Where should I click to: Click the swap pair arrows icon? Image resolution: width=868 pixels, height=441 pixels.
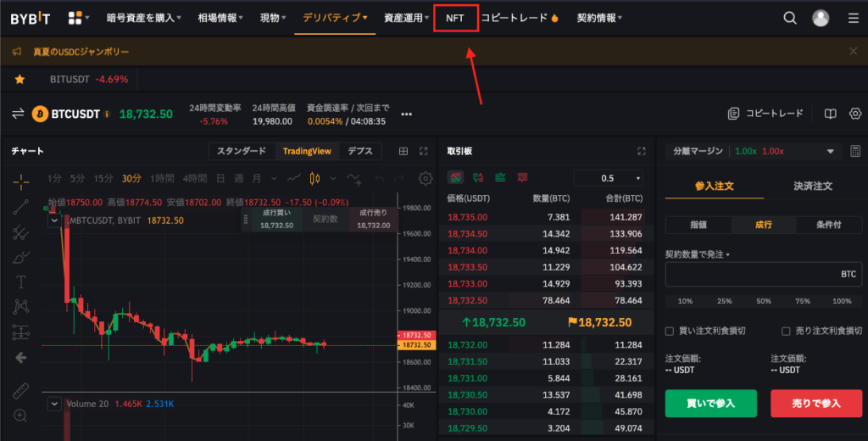[18, 114]
